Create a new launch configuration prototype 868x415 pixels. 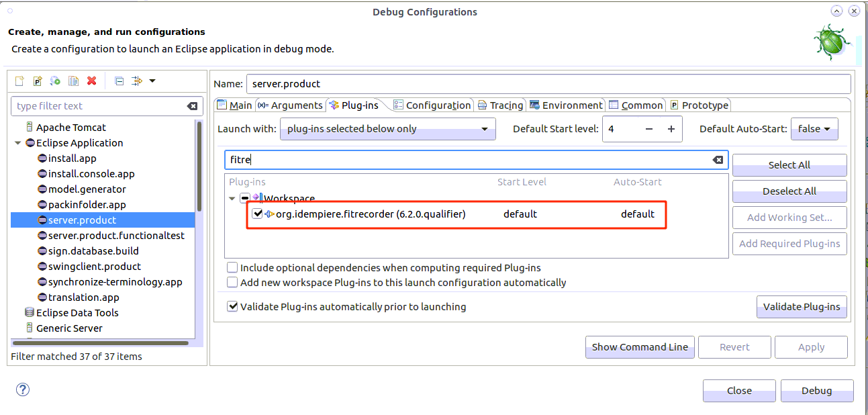coord(38,81)
